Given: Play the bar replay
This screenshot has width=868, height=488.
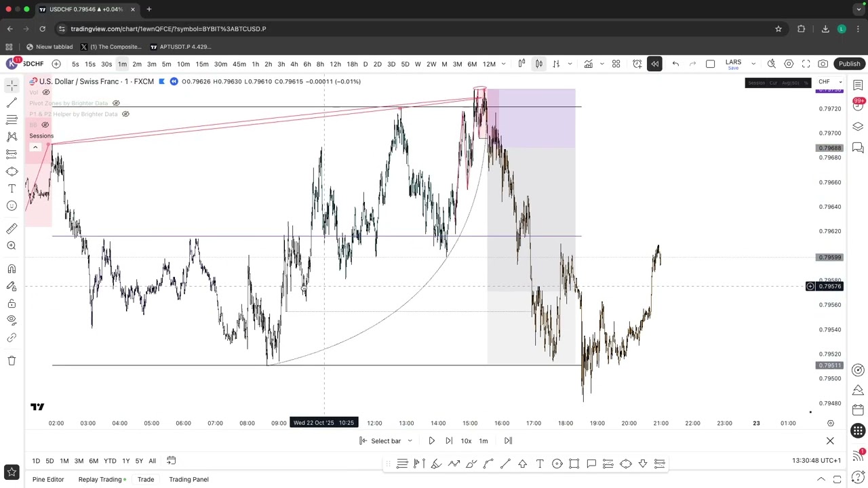Looking at the screenshot, I should (x=431, y=441).
